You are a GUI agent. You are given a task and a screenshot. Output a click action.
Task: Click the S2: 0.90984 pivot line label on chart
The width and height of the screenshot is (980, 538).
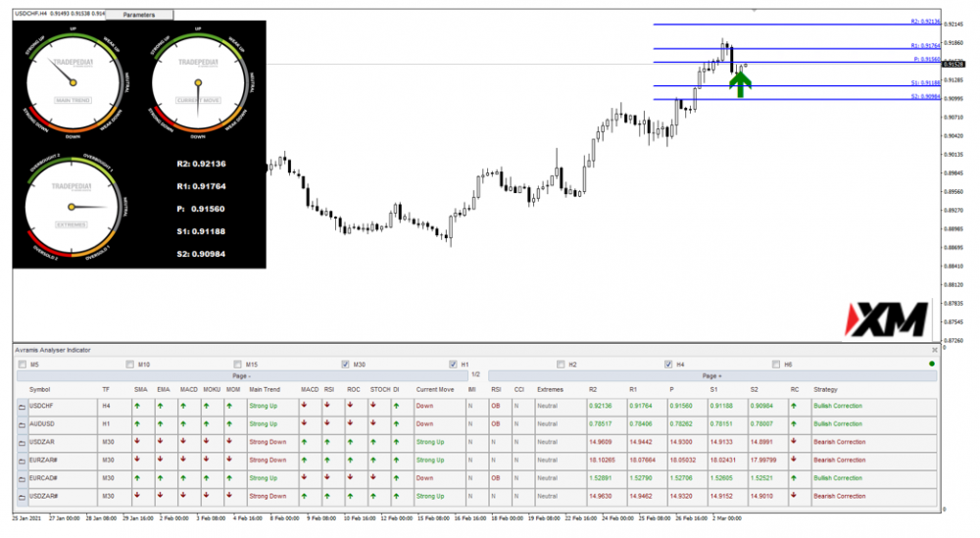pos(925,96)
